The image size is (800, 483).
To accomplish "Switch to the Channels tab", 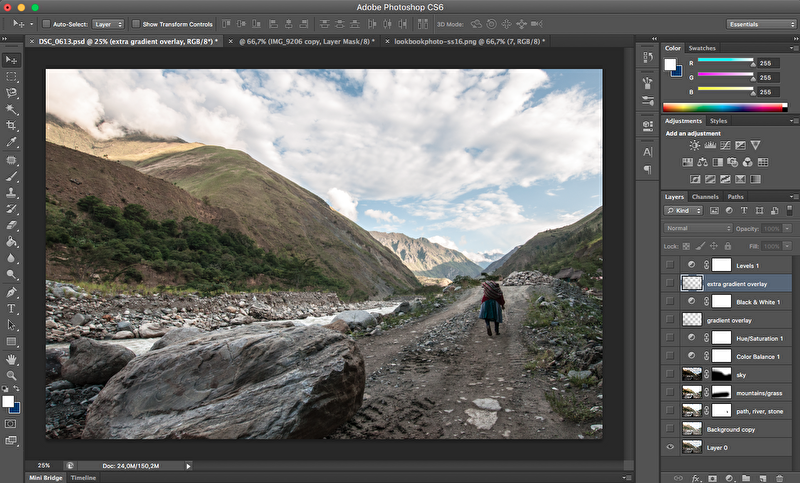I will coord(705,196).
